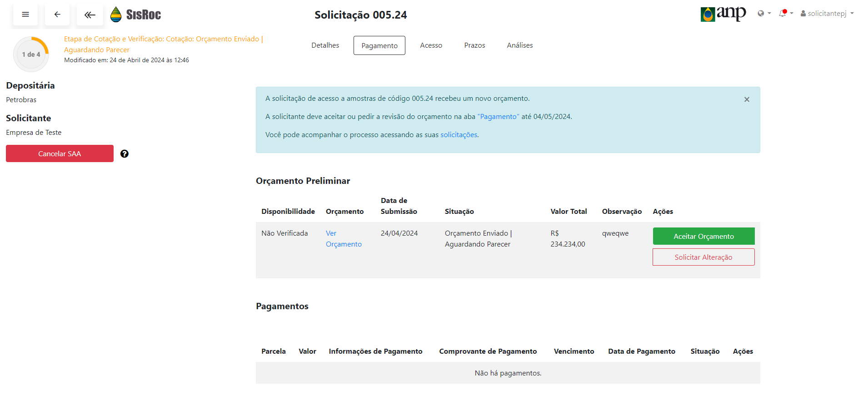Follow the "Pagamento" link in the alert

coord(498,117)
